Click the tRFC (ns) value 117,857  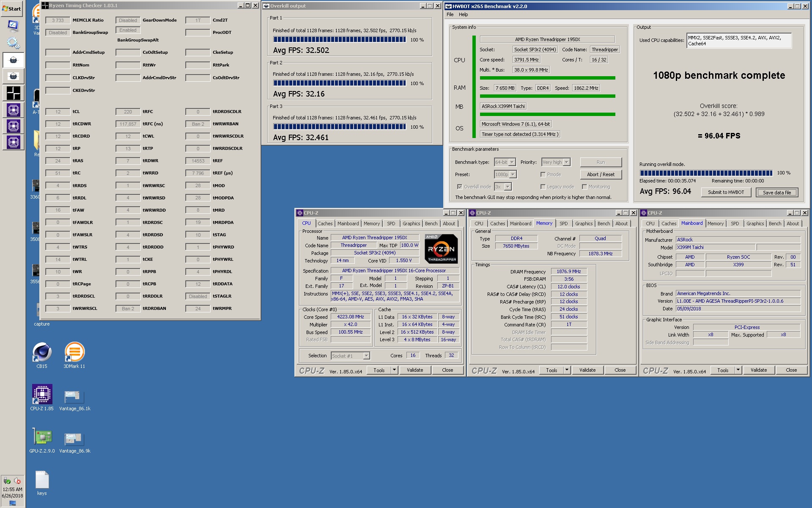(128, 124)
